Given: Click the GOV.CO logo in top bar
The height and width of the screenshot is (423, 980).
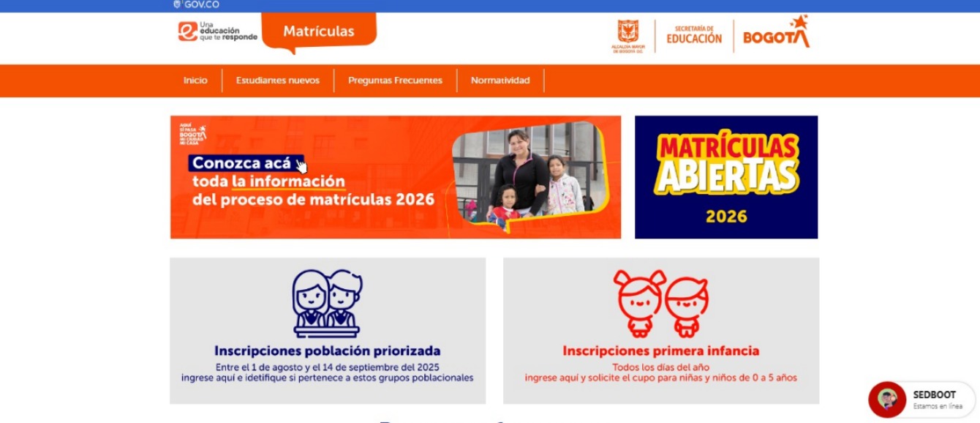Looking at the screenshot, I should pos(196,4).
